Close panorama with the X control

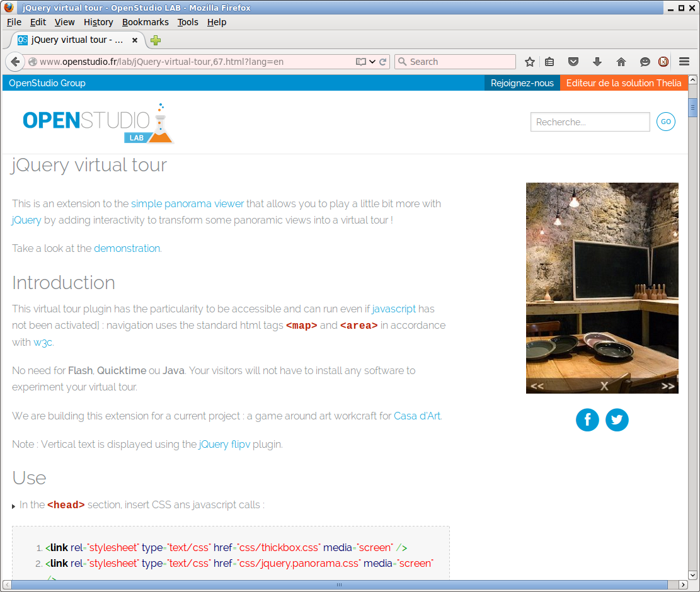pos(604,386)
